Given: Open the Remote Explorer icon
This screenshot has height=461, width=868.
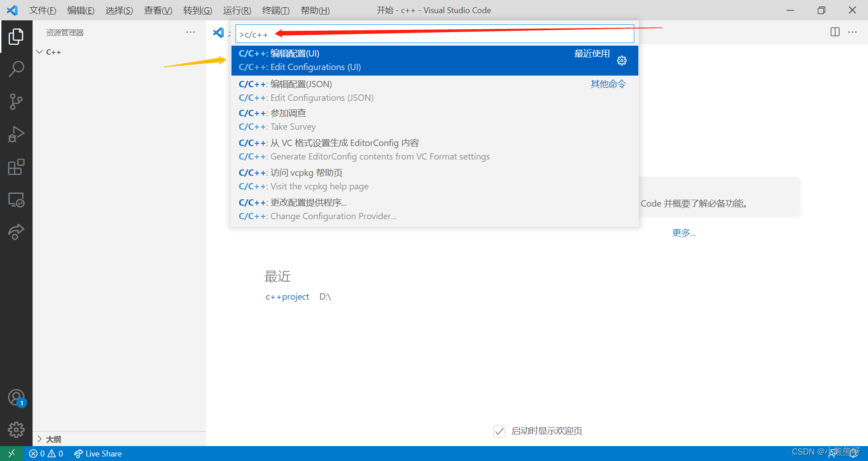Looking at the screenshot, I should point(16,199).
